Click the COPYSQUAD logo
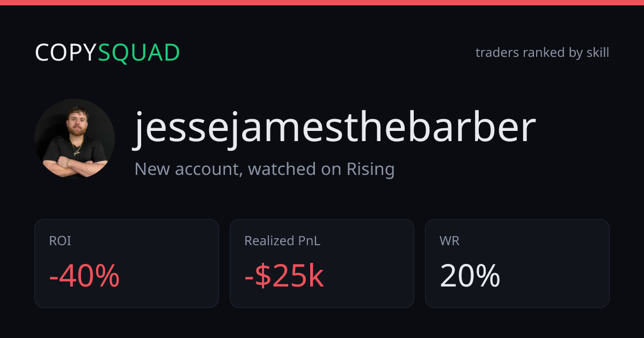 (x=107, y=53)
